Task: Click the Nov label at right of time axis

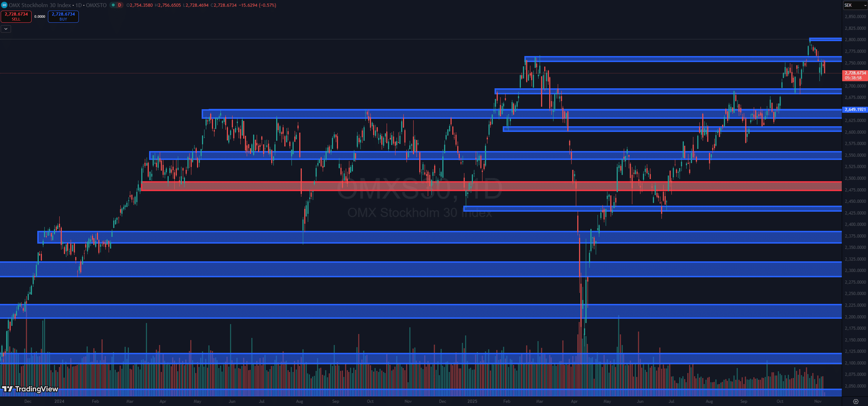Action: [818, 401]
